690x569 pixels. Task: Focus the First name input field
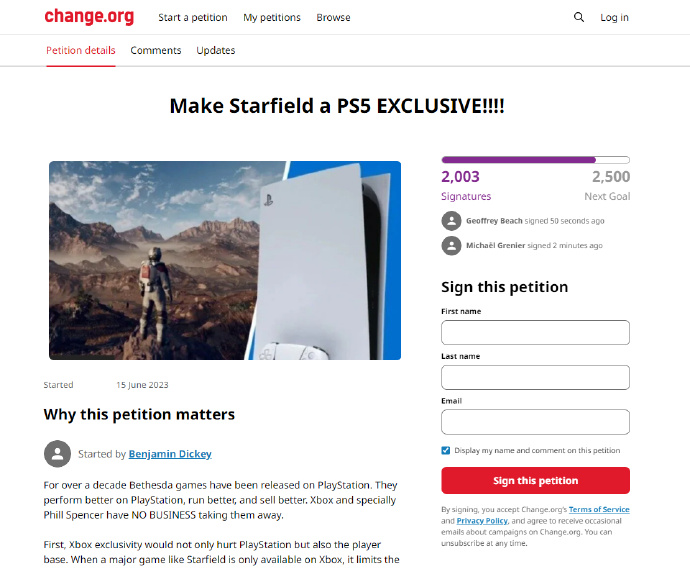coord(536,332)
